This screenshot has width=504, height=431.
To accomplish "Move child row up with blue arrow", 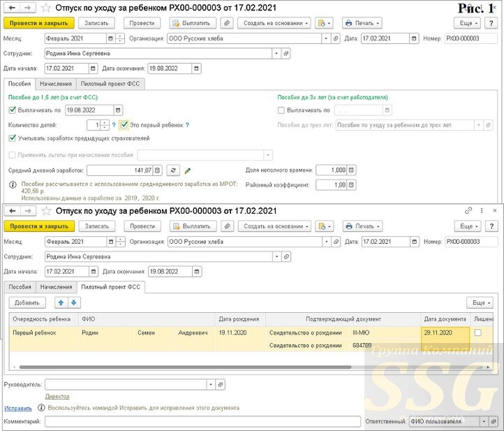I will 61,302.
